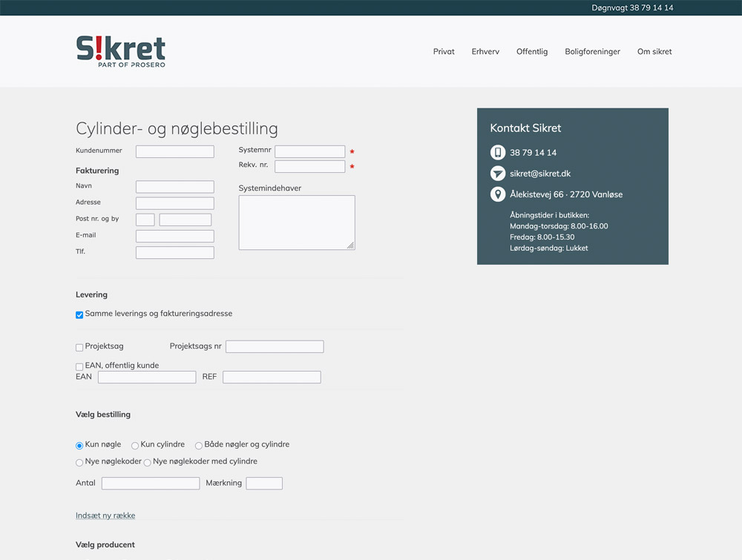This screenshot has width=742, height=560.
Task: Choose Både nøgler og cylindre option
Action: (x=199, y=446)
